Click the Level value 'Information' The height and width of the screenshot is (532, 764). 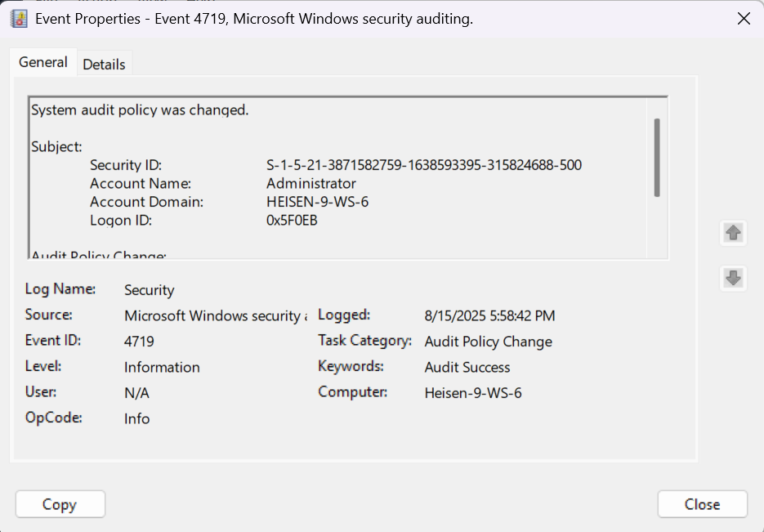pyautogui.click(x=161, y=367)
